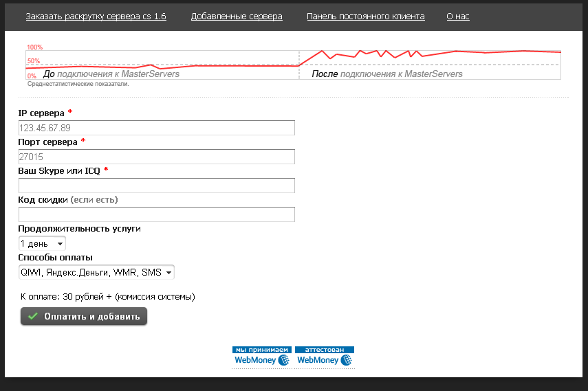Expand the "1 день" duration dropdown

coord(42,243)
